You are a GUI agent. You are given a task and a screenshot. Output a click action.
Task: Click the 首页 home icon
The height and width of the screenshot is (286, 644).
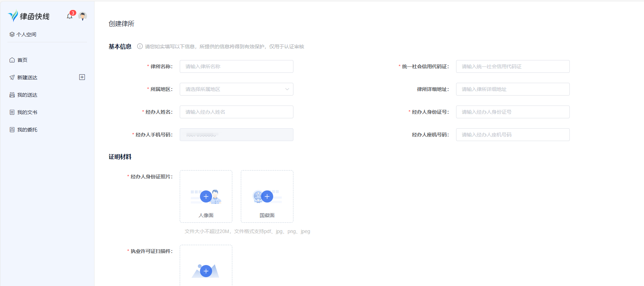pos(12,60)
